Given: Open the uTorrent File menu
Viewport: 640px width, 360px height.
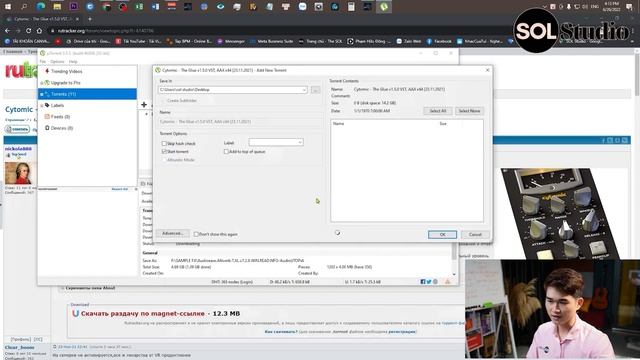Looking at the screenshot, I should pos(42,62).
